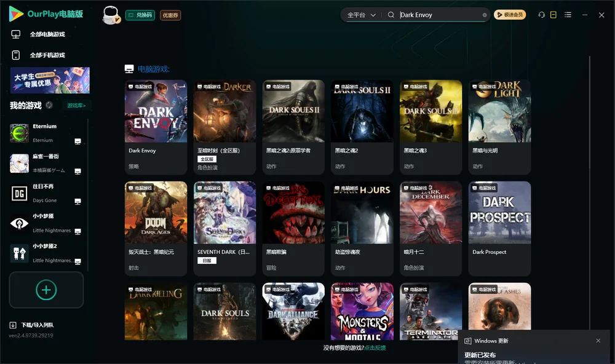Click the 极速会员 VIP membership button
The height and width of the screenshot is (364, 615).
pyautogui.click(x=509, y=15)
